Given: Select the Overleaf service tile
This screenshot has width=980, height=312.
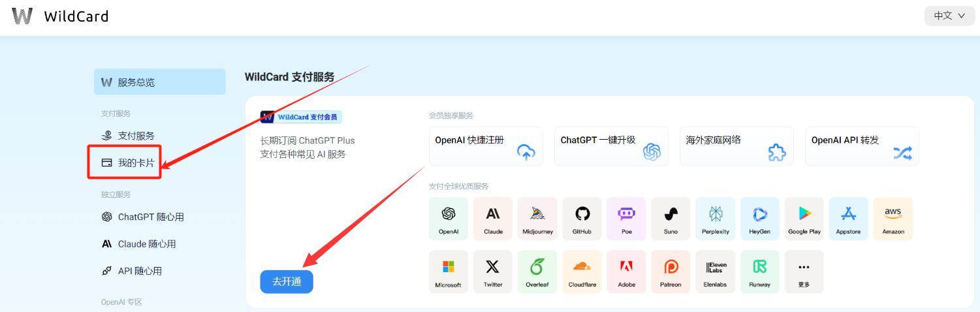Looking at the screenshot, I should (537, 272).
